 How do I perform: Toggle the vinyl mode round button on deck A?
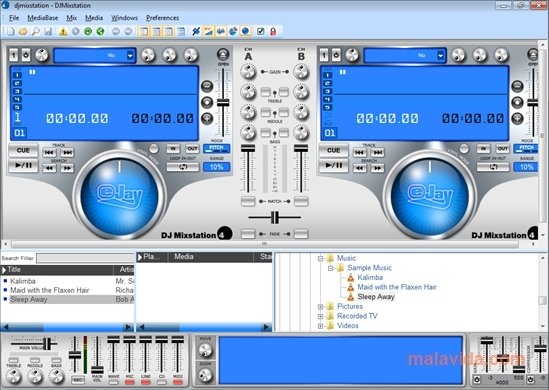(x=154, y=149)
